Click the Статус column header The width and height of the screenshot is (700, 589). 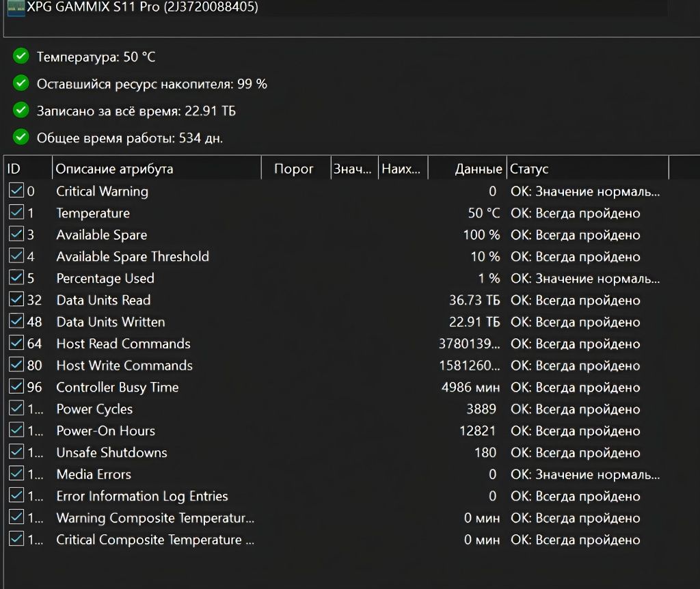point(588,168)
